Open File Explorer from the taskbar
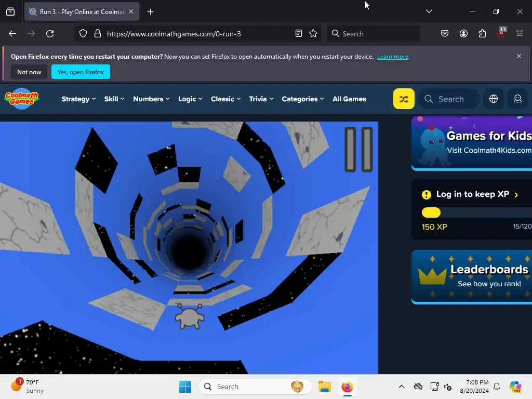This screenshot has width=532, height=399. point(324,387)
